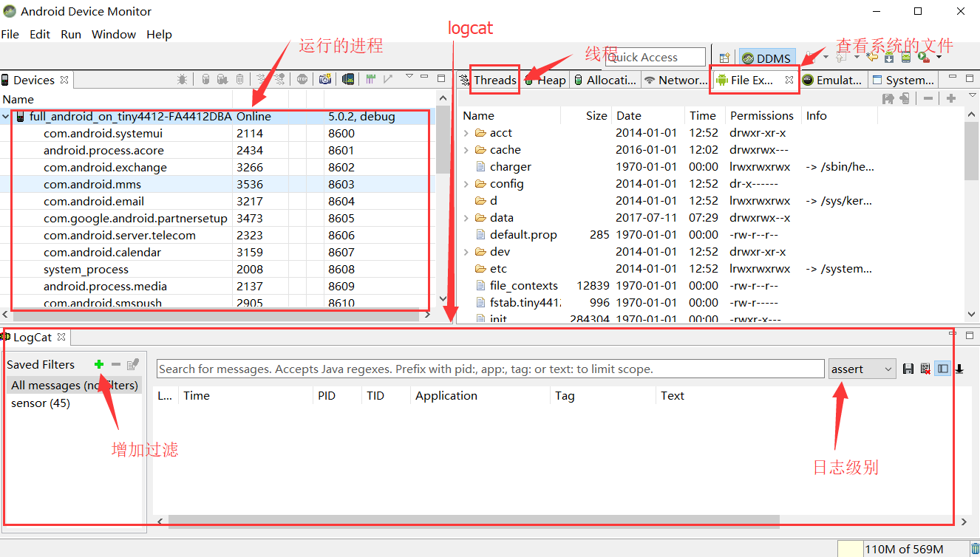Screen dimensions: 980x557
Task: Click the Start OpenGL Trace icon
Action: pyautogui.click(x=388, y=79)
